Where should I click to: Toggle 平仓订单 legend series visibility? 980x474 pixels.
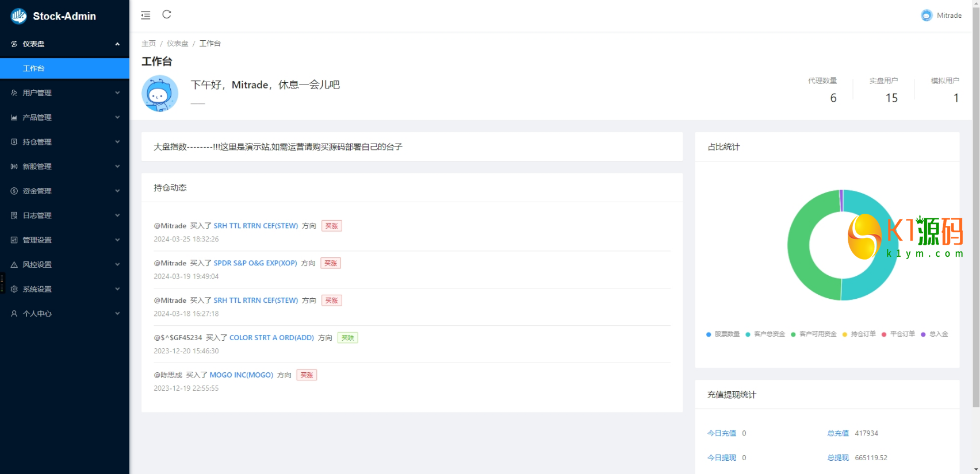click(898, 334)
